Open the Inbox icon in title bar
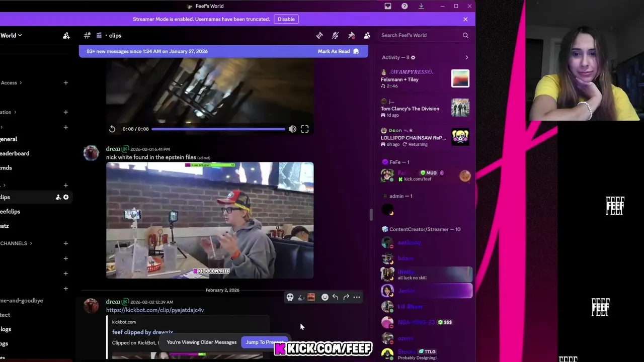Image resolution: width=644 pixels, height=362 pixels. coord(388,6)
